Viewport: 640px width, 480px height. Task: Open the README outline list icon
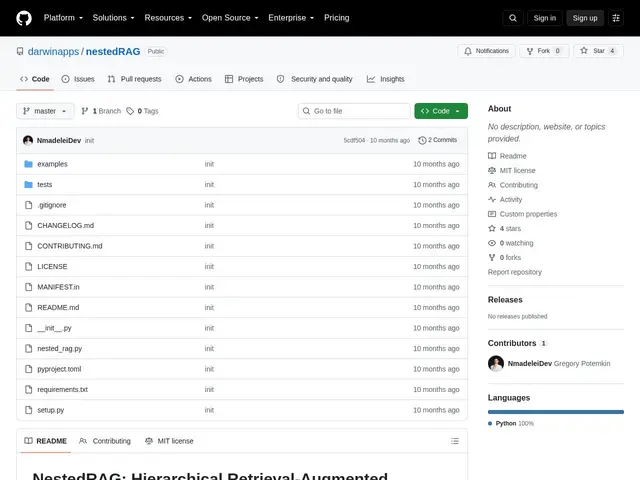tap(455, 441)
